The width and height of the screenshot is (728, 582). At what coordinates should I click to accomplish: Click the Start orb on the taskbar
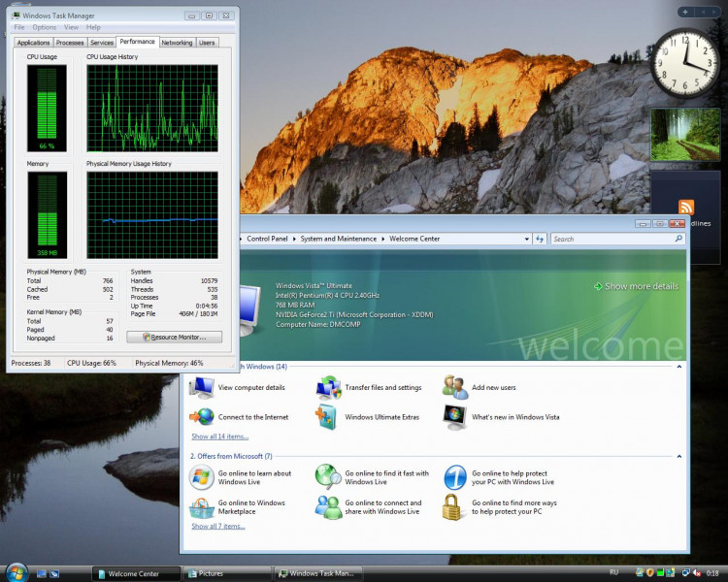coord(17,572)
